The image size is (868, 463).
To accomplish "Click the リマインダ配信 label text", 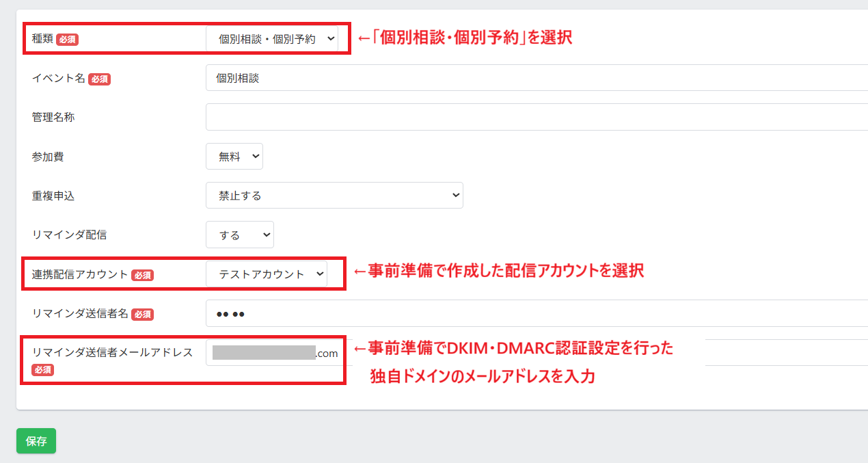I will [69, 235].
